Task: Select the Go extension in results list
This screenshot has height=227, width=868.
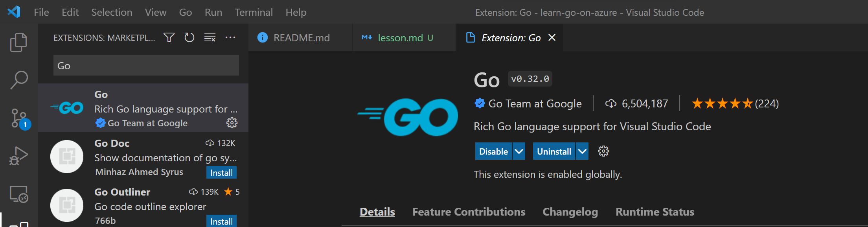Action: [x=143, y=108]
